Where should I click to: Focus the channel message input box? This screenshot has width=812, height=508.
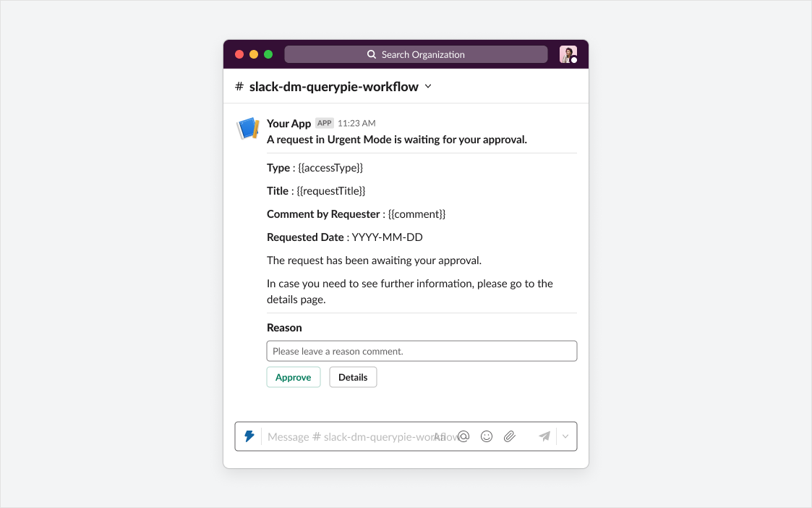click(x=347, y=436)
